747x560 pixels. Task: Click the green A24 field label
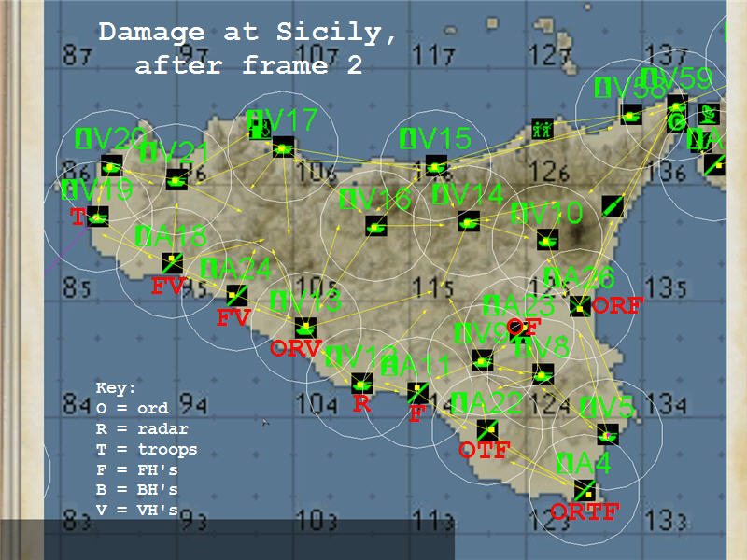point(236,269)
